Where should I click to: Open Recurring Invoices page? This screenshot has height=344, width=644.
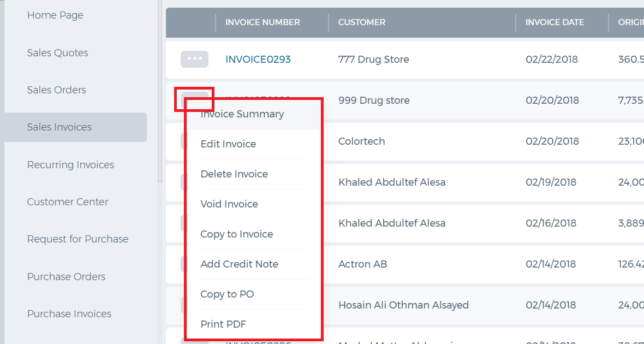pyautogui.click(x=70, y=164)
